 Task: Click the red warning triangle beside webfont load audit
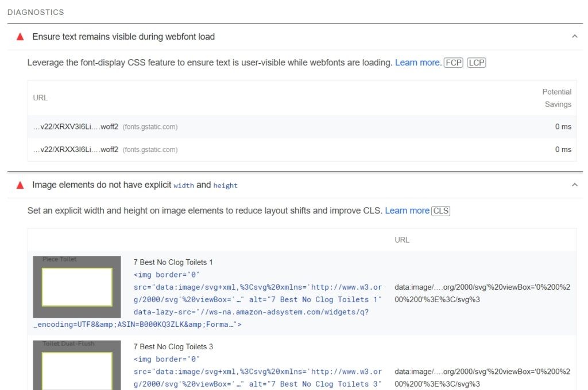[20, 37]
